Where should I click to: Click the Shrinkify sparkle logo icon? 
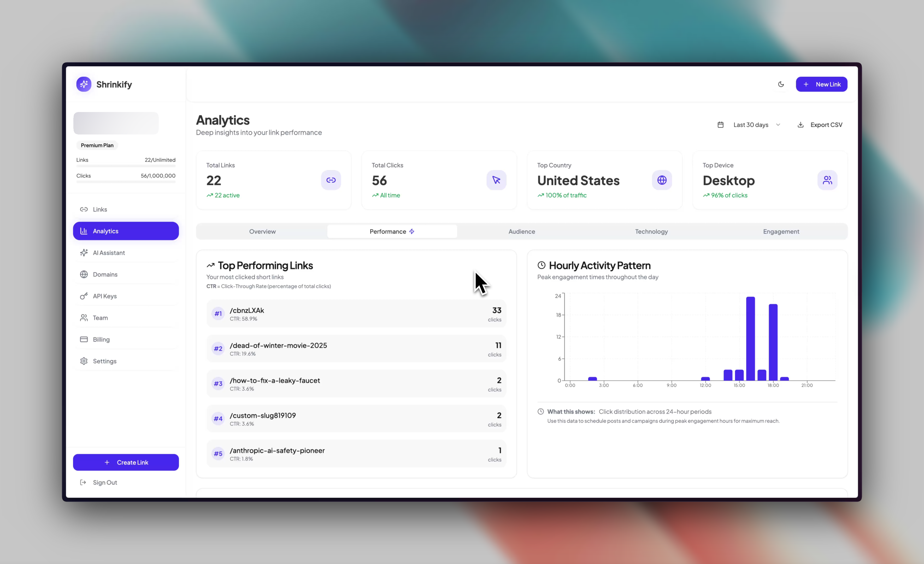[84, 84]
